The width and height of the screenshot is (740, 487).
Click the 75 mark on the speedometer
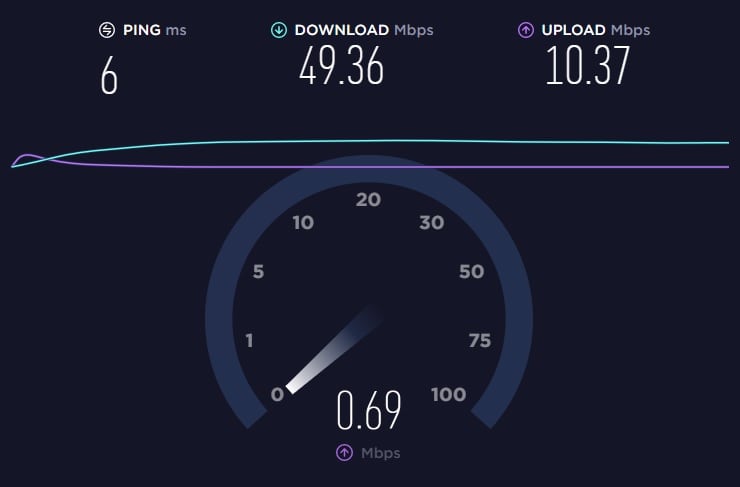[x=480, y=340]
